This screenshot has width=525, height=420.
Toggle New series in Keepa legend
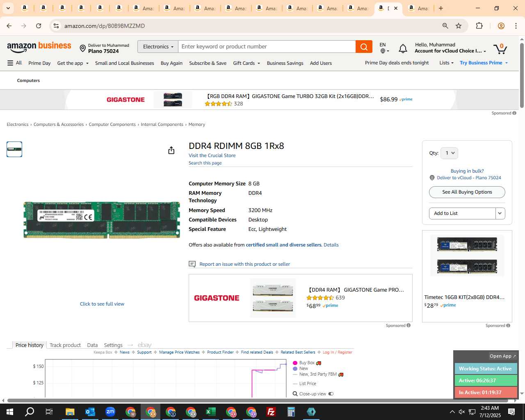[x=300, y=368]
